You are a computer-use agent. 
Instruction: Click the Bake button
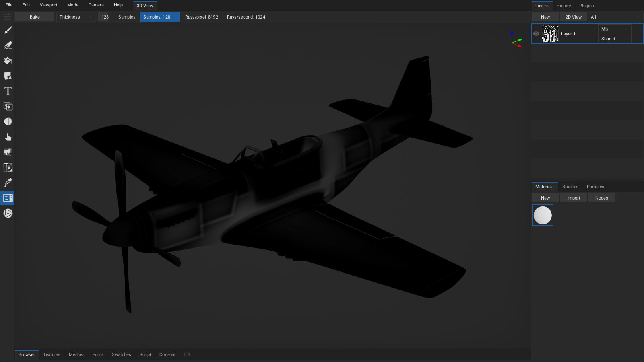click(x=35, y=17)
